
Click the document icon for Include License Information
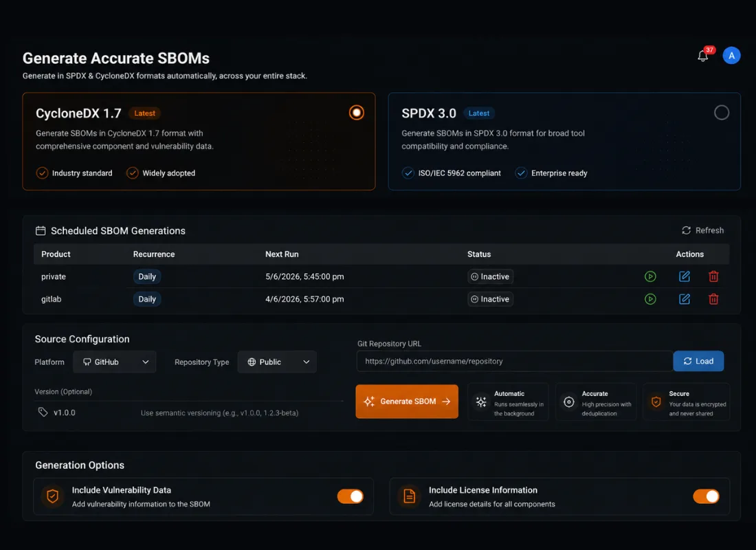click(410, 496)
